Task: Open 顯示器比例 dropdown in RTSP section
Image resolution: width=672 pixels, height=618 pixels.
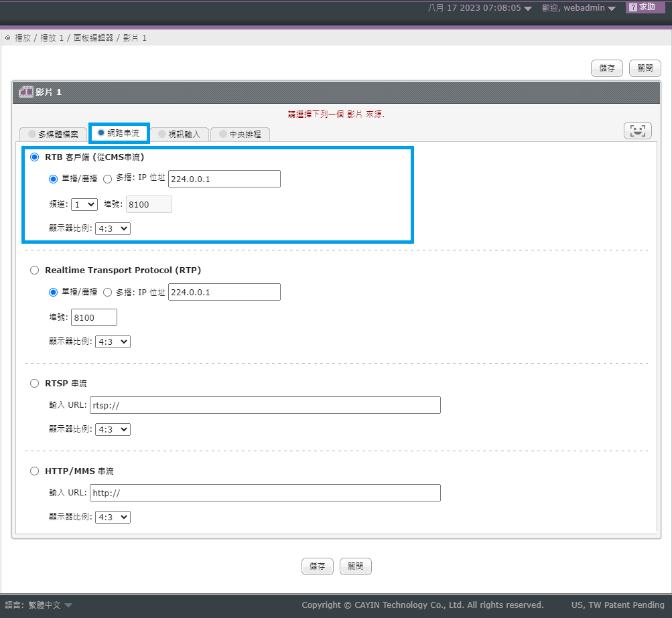Action: 113,430
